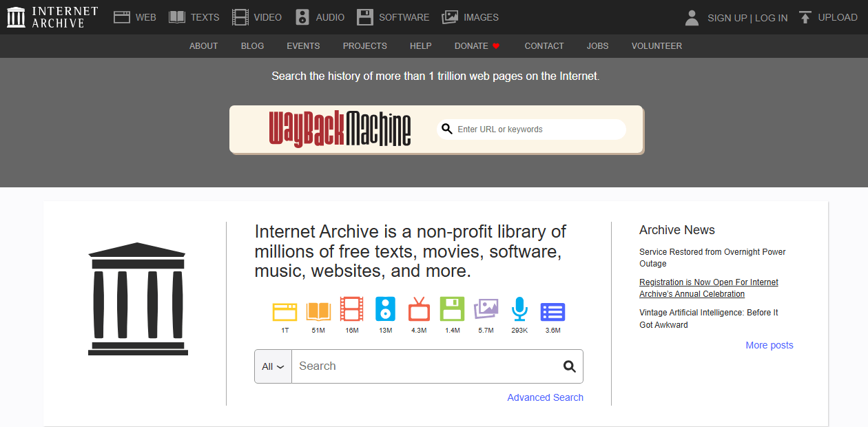
Task: Click the main search magnifier button
Action: tap(569, 366)
